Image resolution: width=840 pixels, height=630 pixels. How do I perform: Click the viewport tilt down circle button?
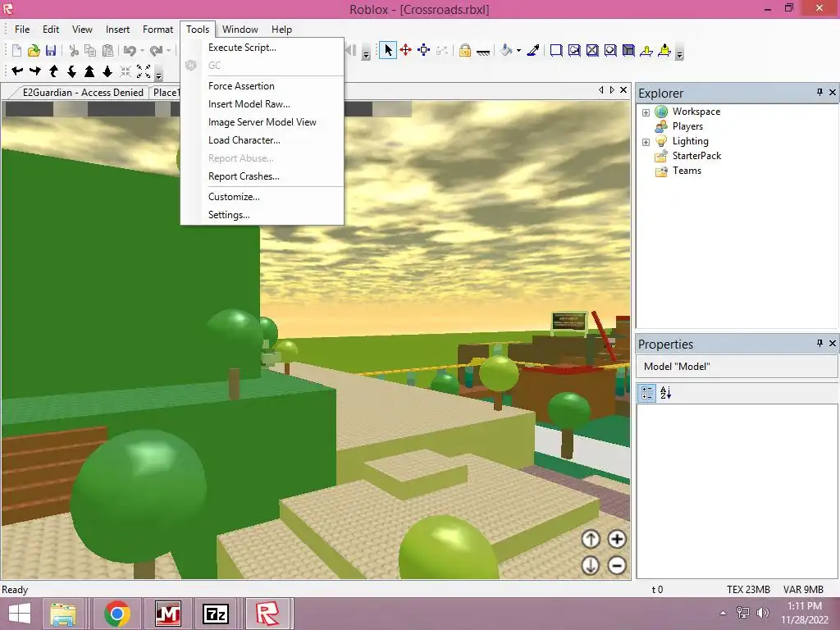[591, 565]
